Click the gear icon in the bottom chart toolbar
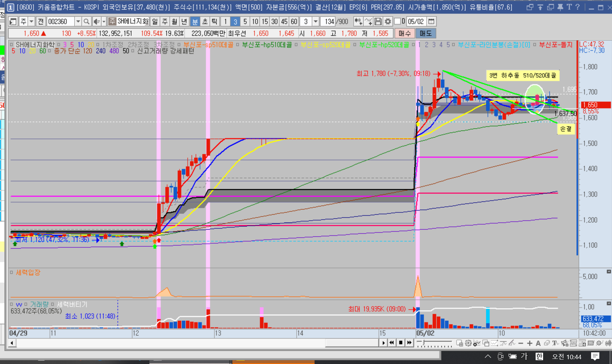This screenshot has width=612, height=364. [x=468, y=343]
